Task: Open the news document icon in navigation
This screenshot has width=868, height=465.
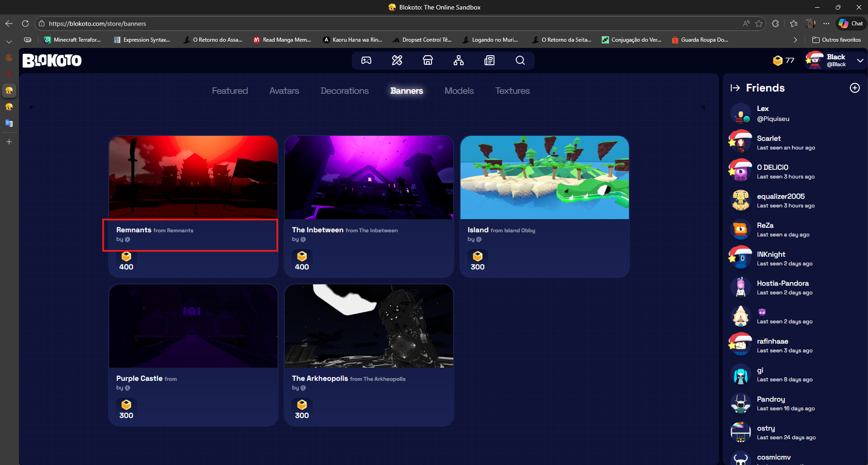Action: pos(489,61)
